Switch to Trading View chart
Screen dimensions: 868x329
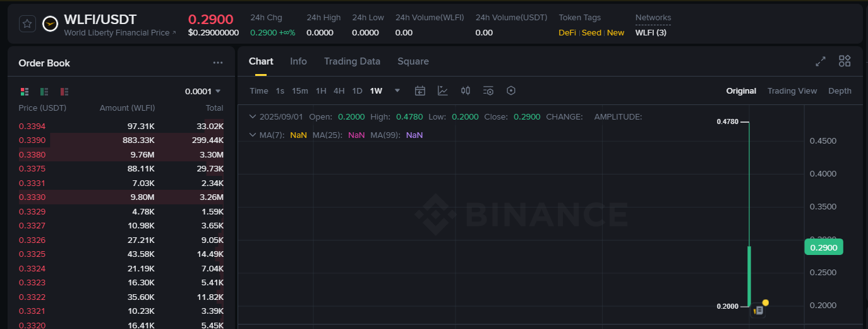click(x=792, y=90)
